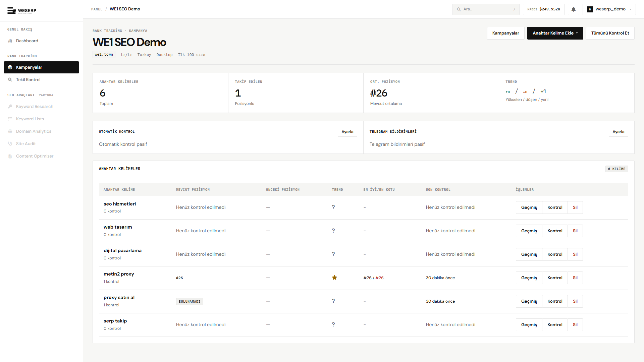Click the question mark trend for proxy satın al

pos(333,301)
